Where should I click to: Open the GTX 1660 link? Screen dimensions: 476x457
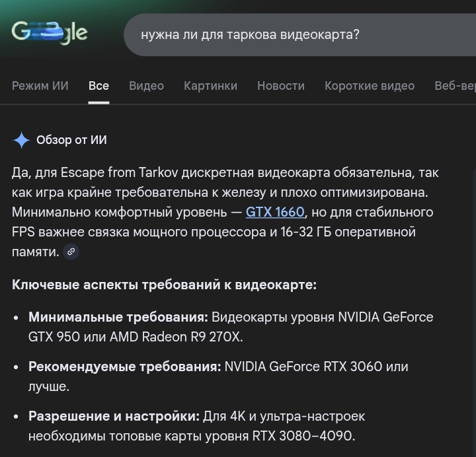coord(275,212)
